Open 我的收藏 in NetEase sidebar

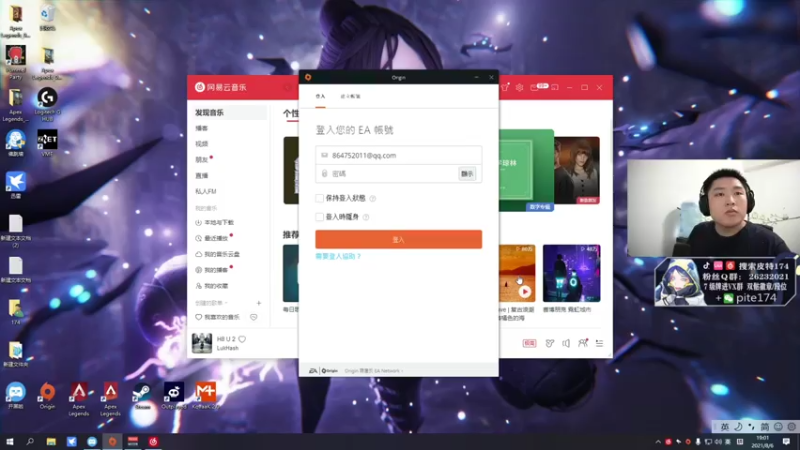click(212, 286)
